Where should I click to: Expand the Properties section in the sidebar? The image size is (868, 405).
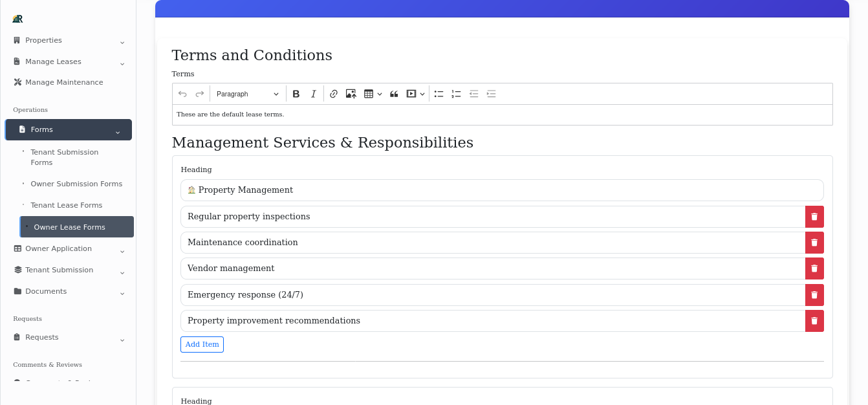68,40
